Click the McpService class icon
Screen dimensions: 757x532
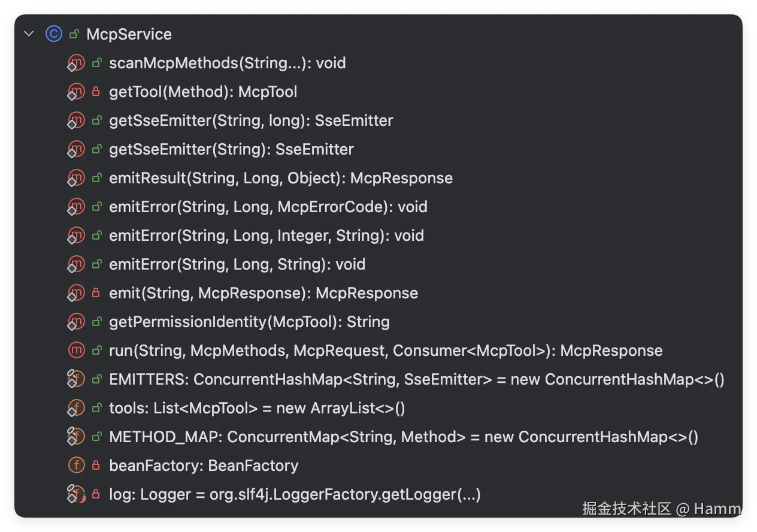53,34
